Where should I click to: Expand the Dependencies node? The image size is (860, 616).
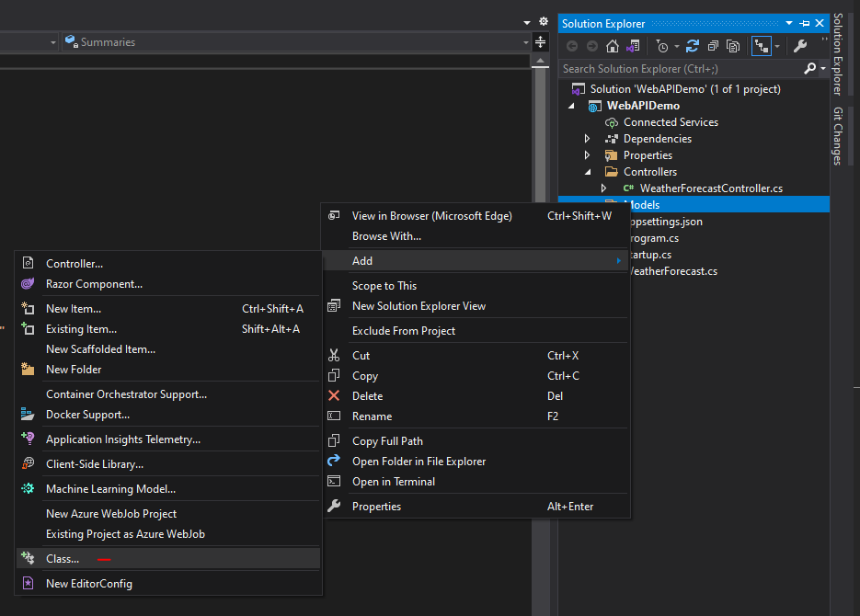pyautogui.click(x=588, y=139)
